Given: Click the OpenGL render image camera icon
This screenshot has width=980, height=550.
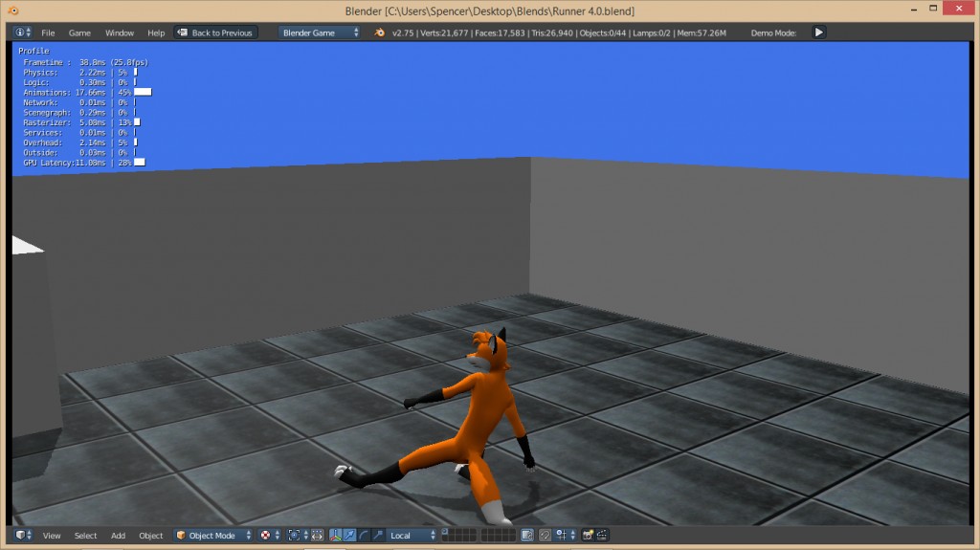Looking at the screenshot, I should (588, 535).
